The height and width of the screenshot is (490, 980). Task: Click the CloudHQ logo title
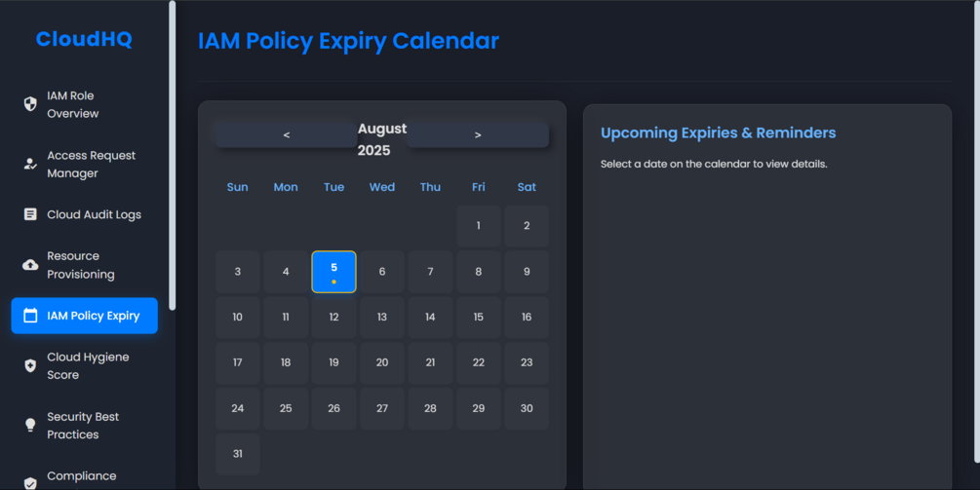click(x=84, y=40)
